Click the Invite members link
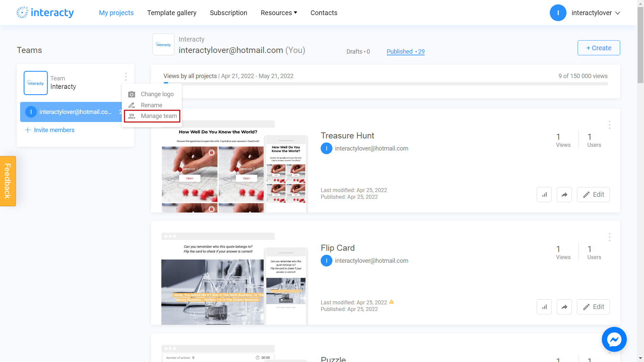The height and width of the screenshot is (362, 644). [50, 129]
